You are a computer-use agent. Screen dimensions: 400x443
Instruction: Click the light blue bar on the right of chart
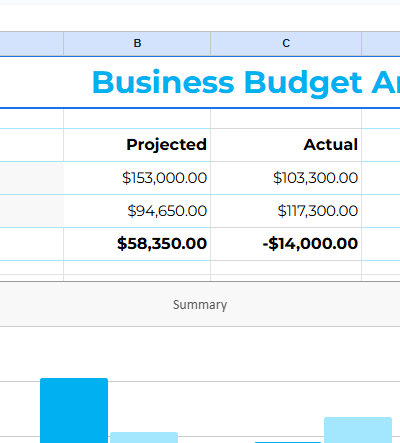point(358,430)
